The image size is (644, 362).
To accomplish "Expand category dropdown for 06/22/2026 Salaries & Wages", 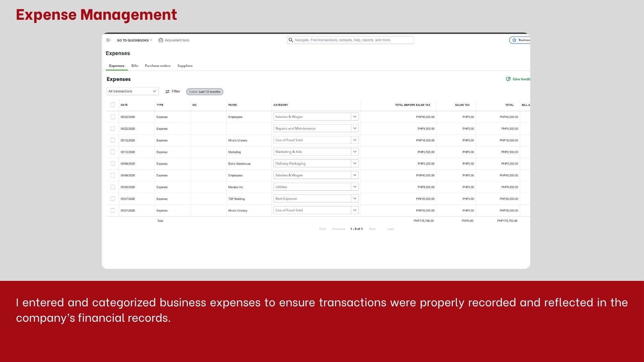I will coord(355,117).
